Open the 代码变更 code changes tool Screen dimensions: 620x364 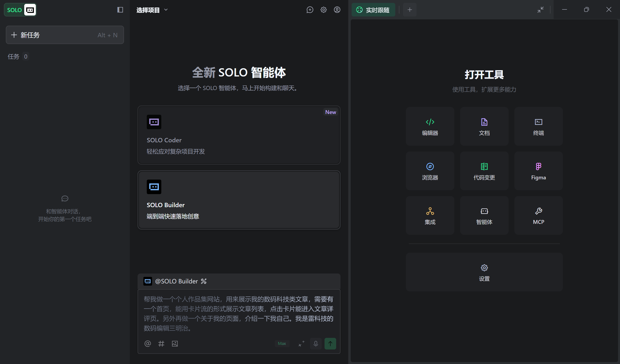tap(484, 171)
